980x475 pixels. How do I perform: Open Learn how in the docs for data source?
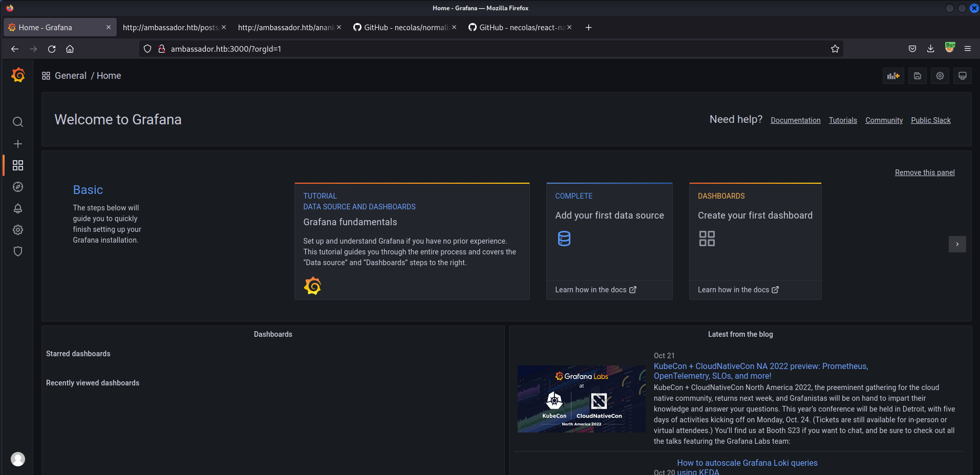[596, 290]
